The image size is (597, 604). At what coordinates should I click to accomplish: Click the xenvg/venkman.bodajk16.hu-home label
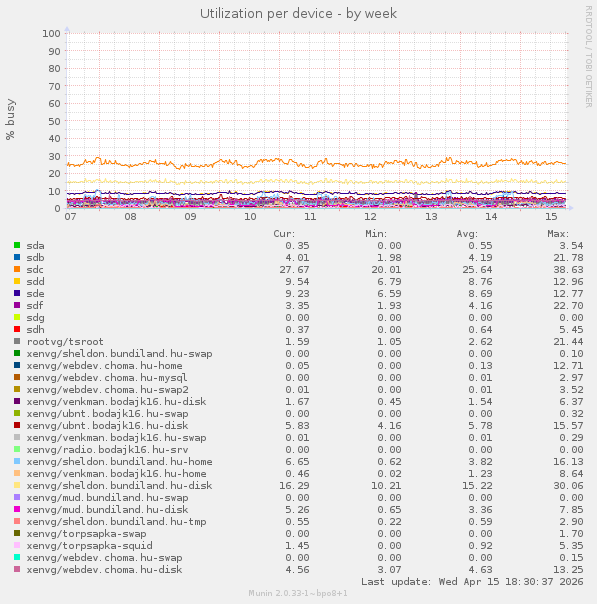pyautogui.click(x=116, y=473)
